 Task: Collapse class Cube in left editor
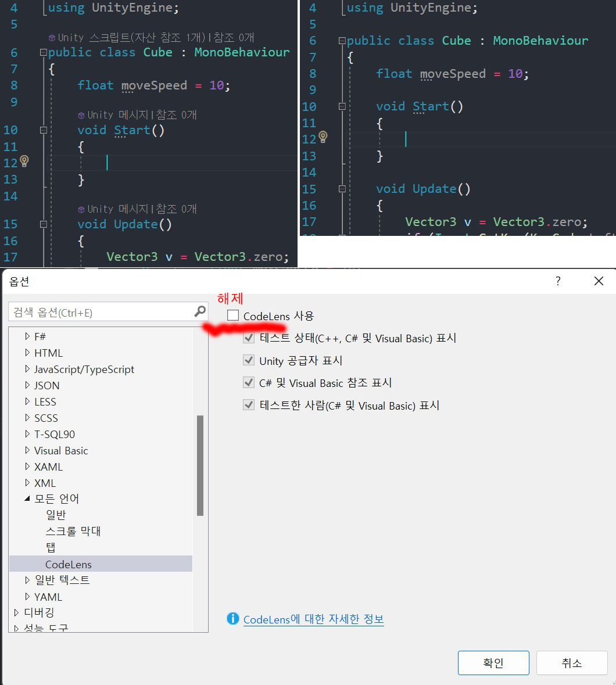43,52
